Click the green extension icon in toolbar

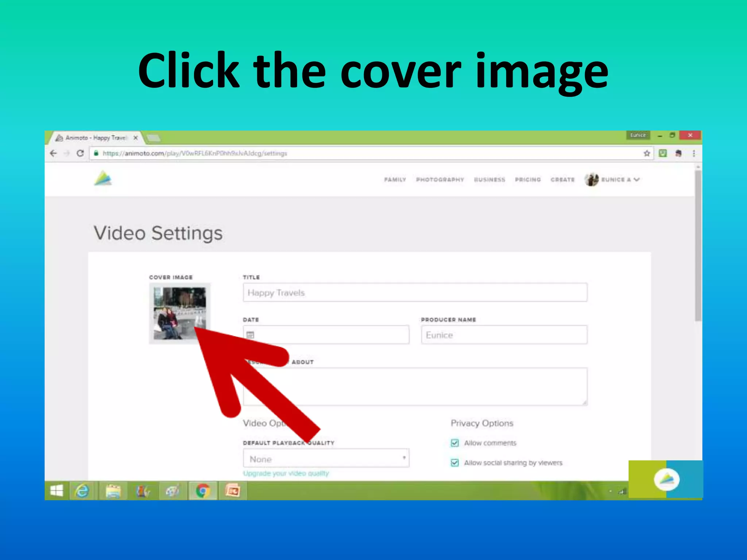(x=663, y=153)
